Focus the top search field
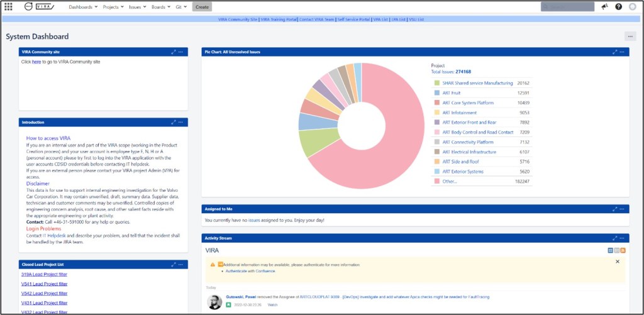This screenshot has height=315, width=644. (567, 6)
